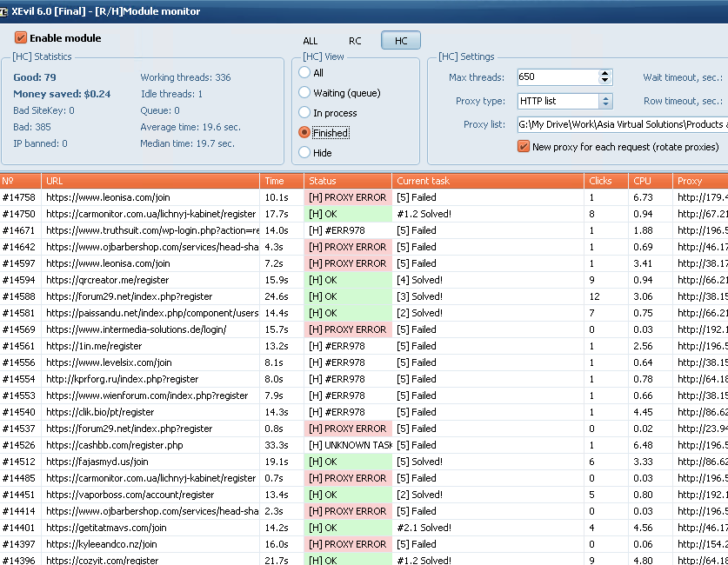Click the qrcreator.me/register URL

coord(107,280)
